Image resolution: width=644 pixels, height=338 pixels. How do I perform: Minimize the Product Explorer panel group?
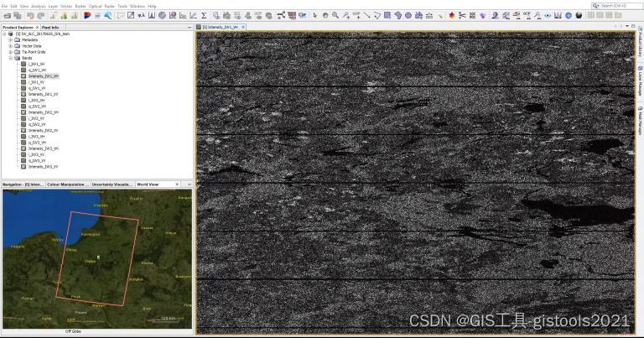coord(190,27)
